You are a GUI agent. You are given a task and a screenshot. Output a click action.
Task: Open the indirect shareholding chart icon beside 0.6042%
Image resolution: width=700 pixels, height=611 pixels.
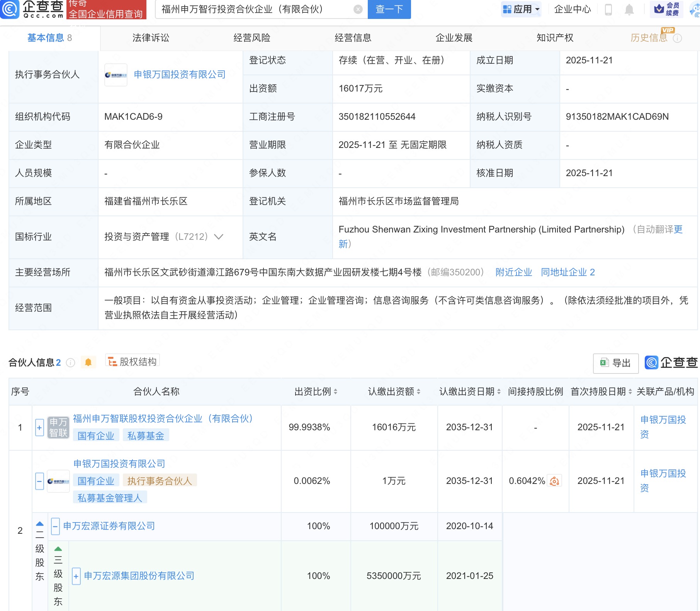coord(554,481)
